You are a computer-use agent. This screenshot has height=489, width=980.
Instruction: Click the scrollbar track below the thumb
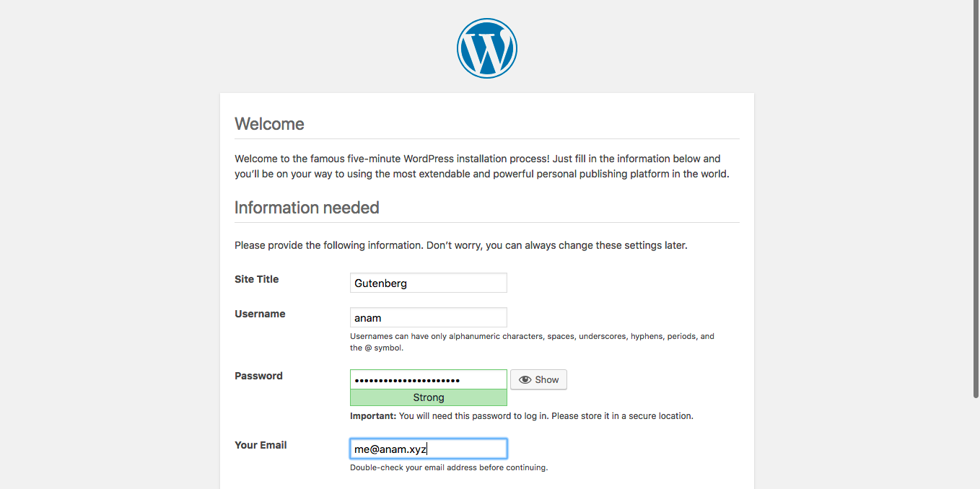tap(976, 444)
